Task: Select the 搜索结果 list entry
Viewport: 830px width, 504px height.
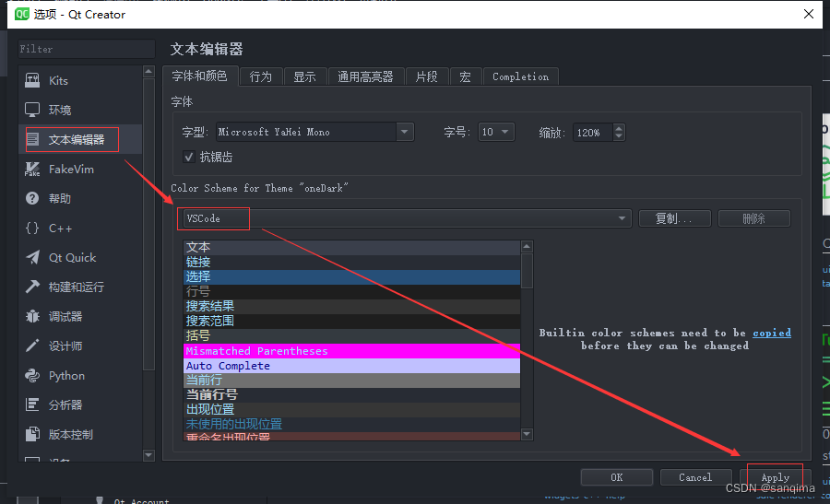Action: tap(351, 306)
